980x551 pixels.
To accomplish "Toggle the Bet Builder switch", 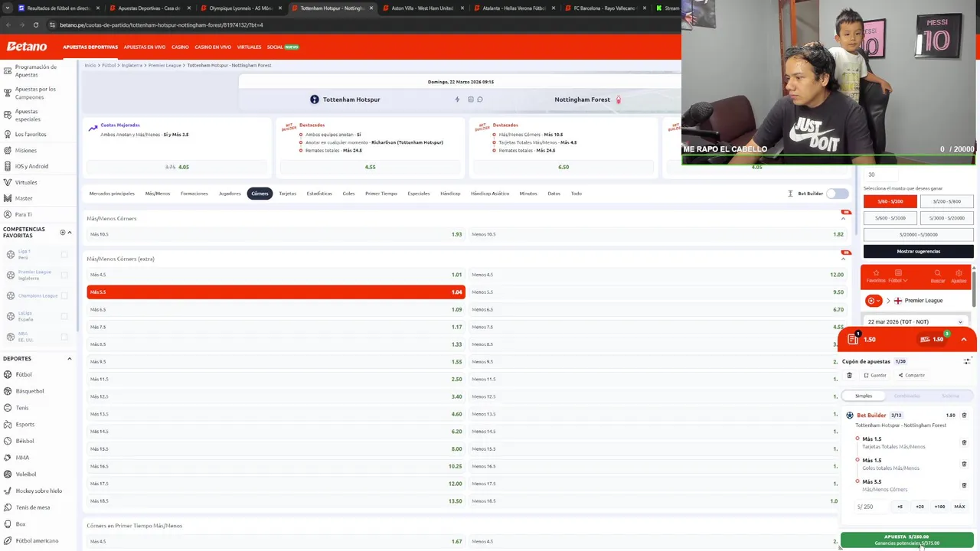I will click(838, 194).
